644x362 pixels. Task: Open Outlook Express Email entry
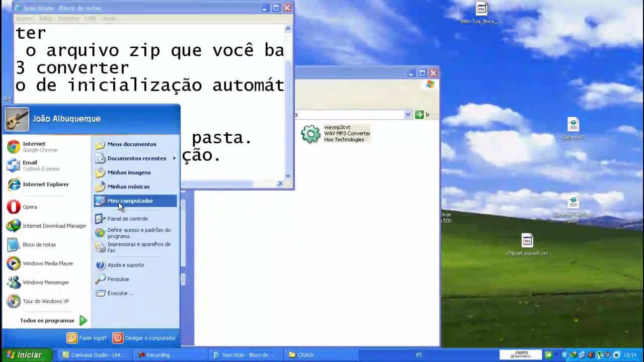click(x=47, y=165)
